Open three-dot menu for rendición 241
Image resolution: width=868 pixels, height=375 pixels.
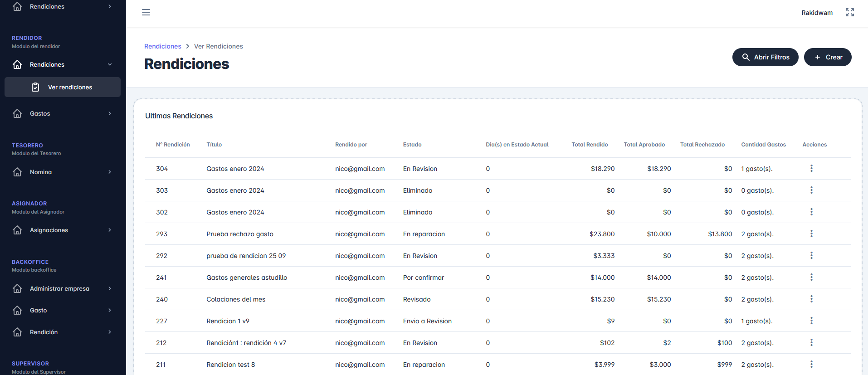(811, 277)
